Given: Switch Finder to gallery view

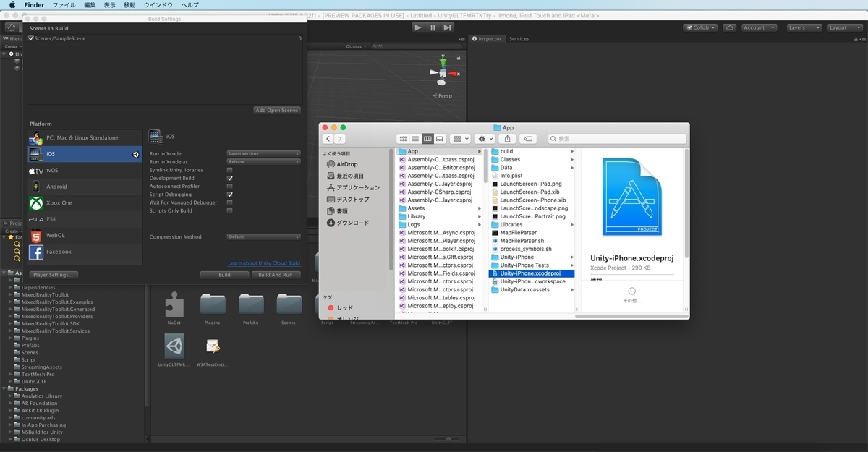Looking at the screenshot, I should [440, 138].
